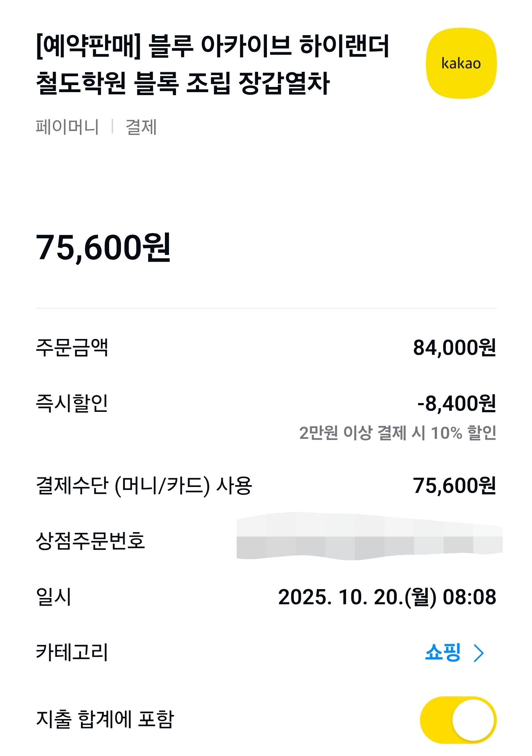Tap the '2만원 이상 결제 시 10% 할인' note
532x756 pixels.
point(397,433)
